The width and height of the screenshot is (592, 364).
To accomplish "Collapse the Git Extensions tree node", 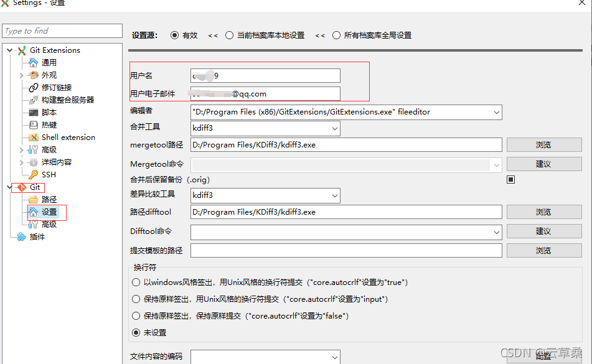I will pyautogui.click(x=9, y=50).
